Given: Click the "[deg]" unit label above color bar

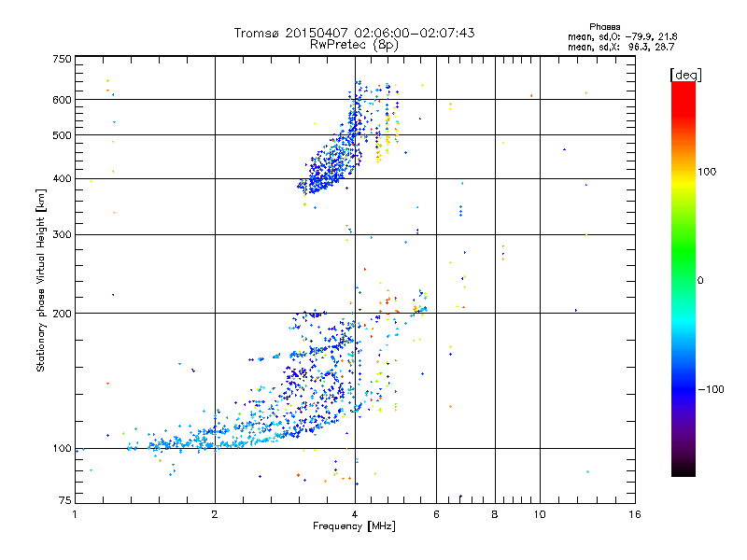Looking at the screenshot, I should tap(685, 75).
